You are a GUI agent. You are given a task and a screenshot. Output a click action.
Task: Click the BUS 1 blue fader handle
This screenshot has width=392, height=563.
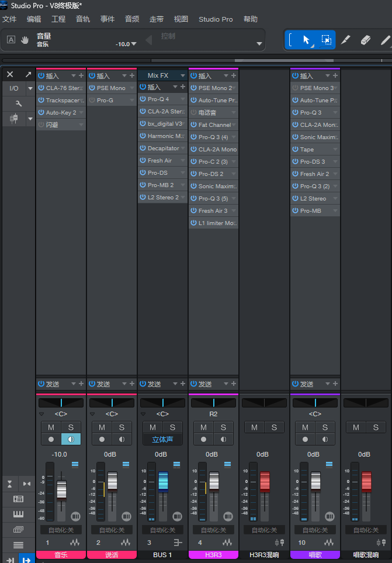coord(163,481)
